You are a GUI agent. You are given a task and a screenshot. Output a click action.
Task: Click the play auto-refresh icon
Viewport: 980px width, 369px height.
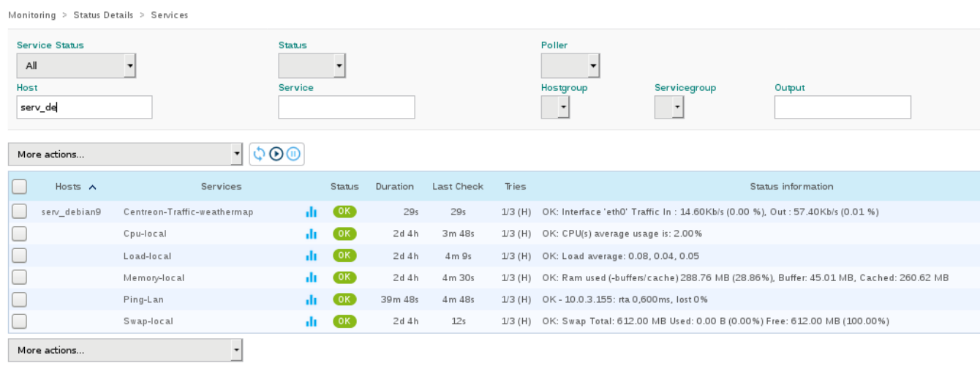pyautogui.click(x=276, y=154)
